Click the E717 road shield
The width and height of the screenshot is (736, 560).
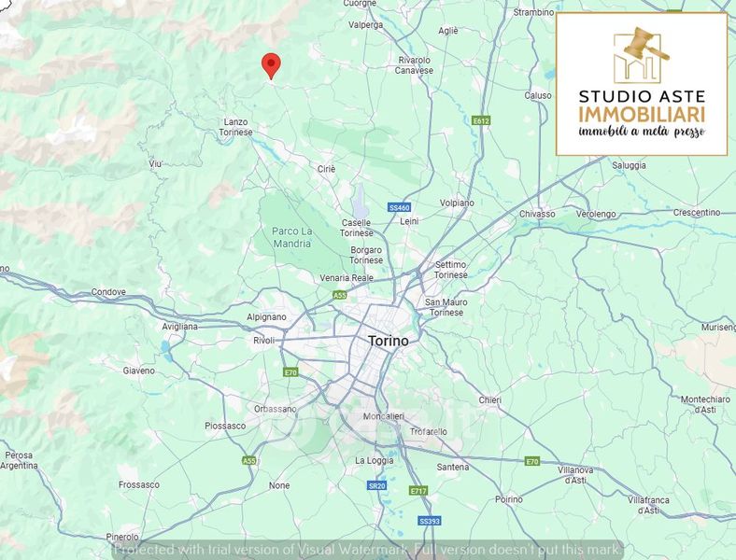pos(418,491)
